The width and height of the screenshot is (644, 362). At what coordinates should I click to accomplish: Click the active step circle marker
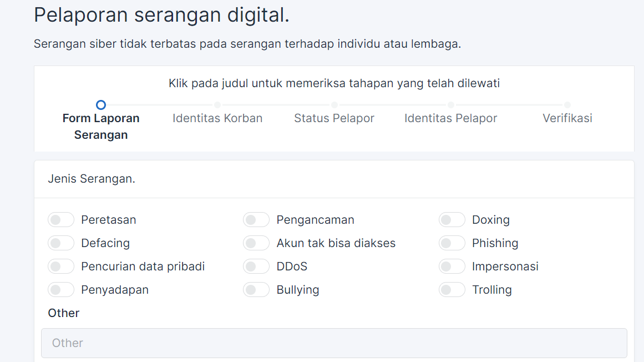pyautogui.click(x=101, y=104)
